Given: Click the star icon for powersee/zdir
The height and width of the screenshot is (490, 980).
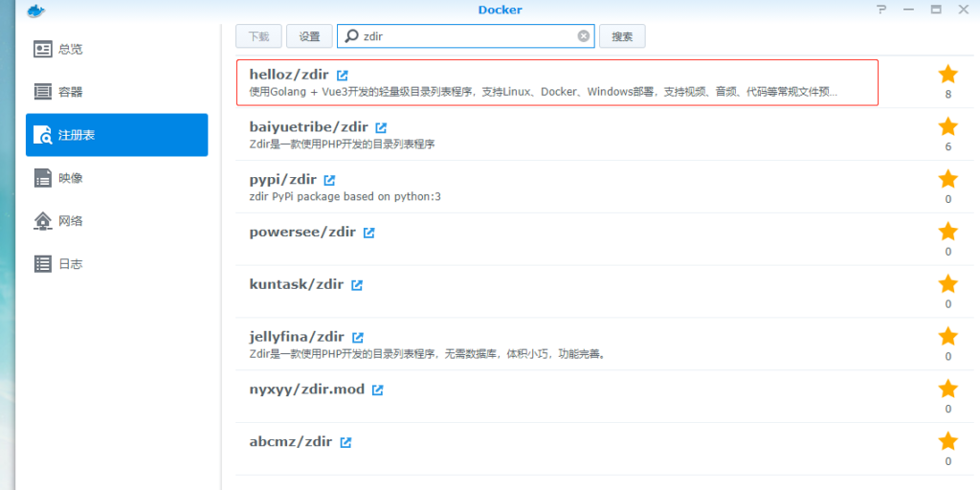Looking at the screenshot, I should (x=948, y=232).
